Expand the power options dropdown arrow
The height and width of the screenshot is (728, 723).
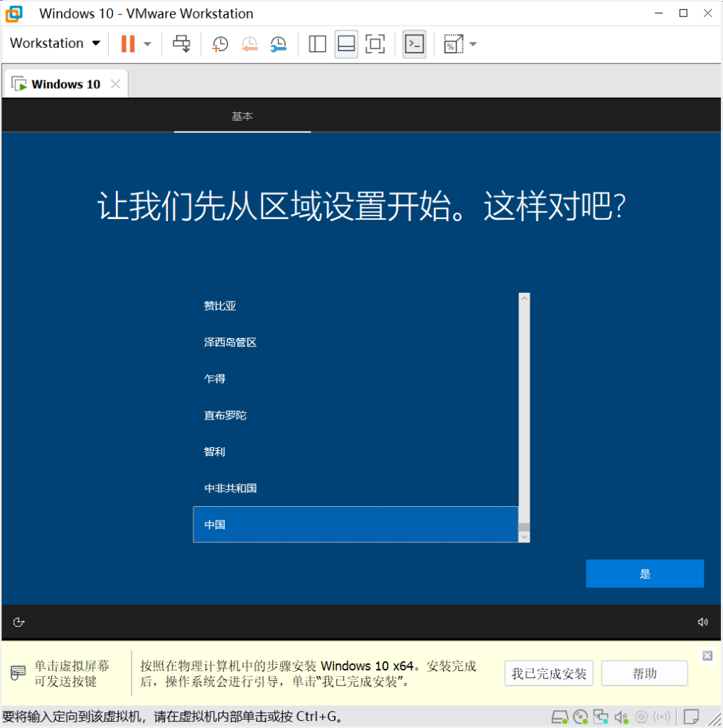(x=148, y=44)
